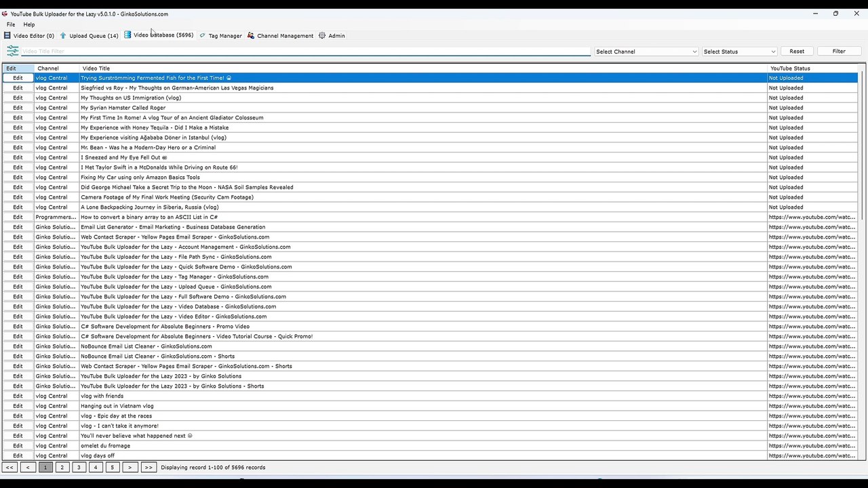
Task: Click 'NoBounce Email List Cleaner' Shorts title
Action: [157, 356]
